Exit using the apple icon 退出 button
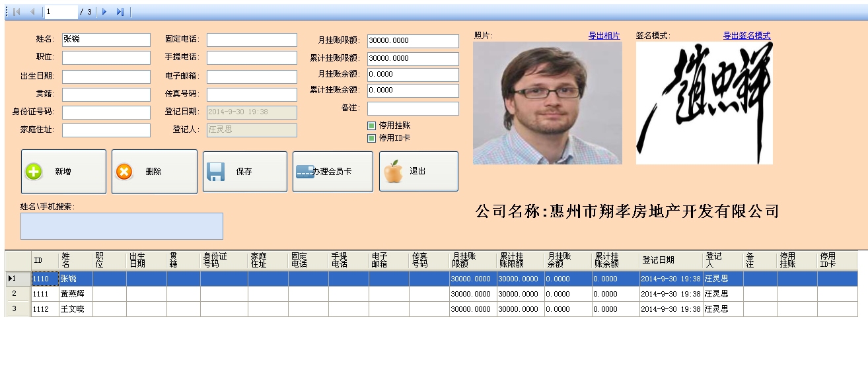The width and height of the screenshot is (868, 389). coord(417,172)
